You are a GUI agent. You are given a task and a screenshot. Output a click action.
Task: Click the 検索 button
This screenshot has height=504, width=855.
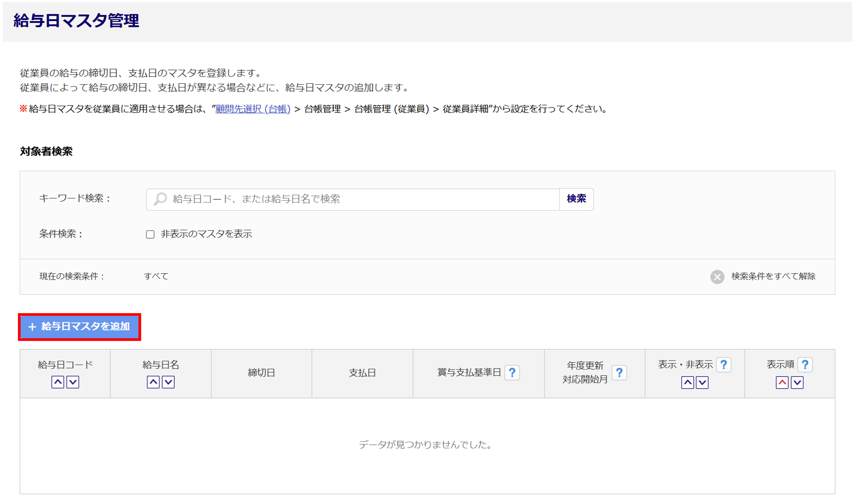pos(576,199)
